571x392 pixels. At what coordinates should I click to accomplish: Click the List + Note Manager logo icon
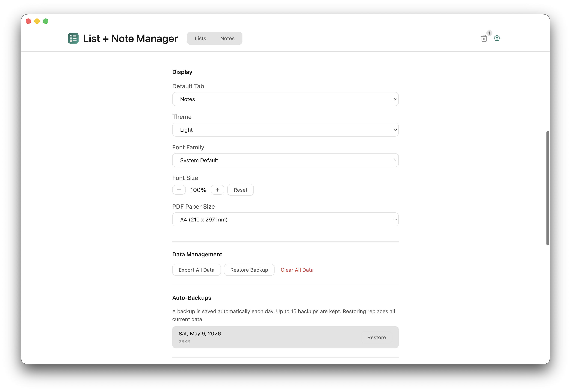[x=73, y=38]
